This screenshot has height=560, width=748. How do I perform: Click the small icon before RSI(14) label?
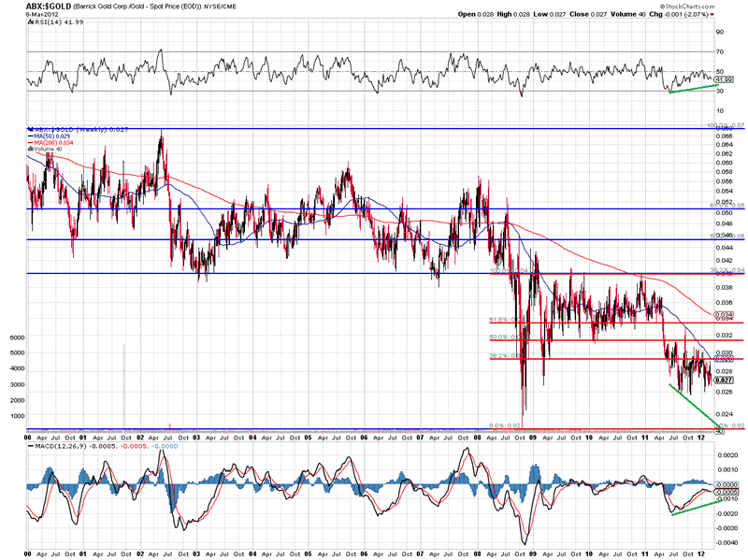click(32, 22)
